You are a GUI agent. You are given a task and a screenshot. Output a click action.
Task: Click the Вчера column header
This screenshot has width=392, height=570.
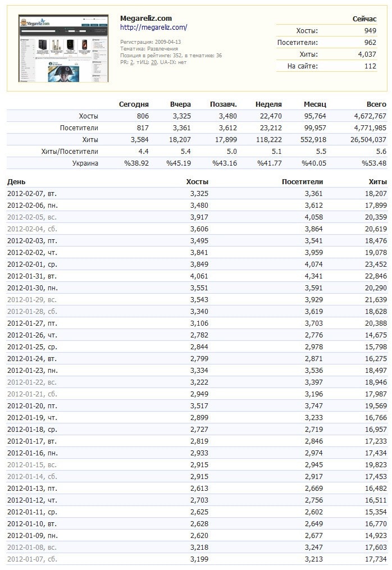click(180, 104)
